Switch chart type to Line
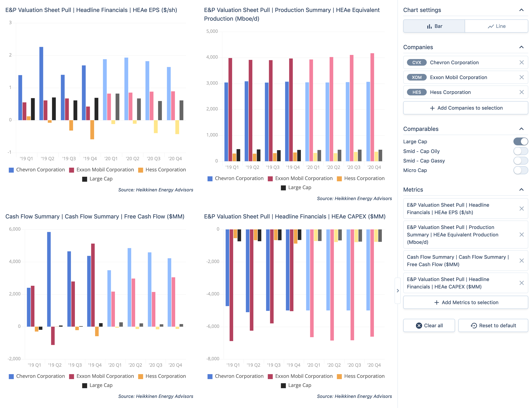This screenshot has height=408, width=532. point(496,26)
